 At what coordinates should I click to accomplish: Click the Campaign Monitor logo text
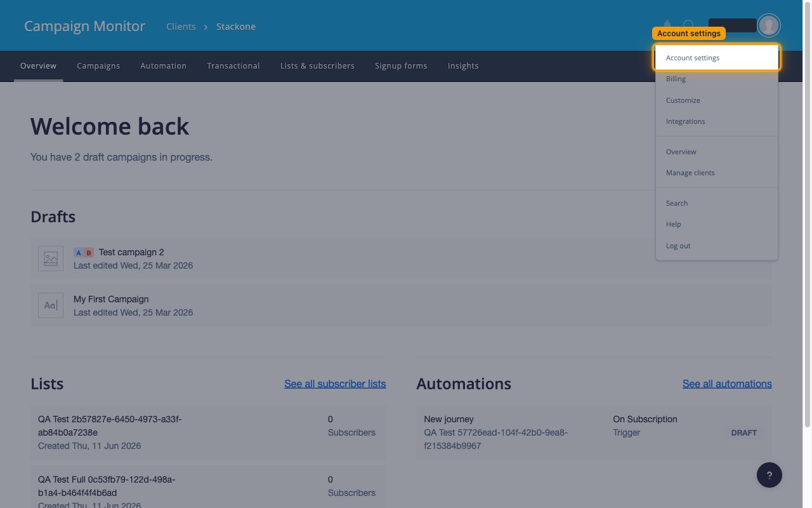pyautogui.click(x=84, y=26)
